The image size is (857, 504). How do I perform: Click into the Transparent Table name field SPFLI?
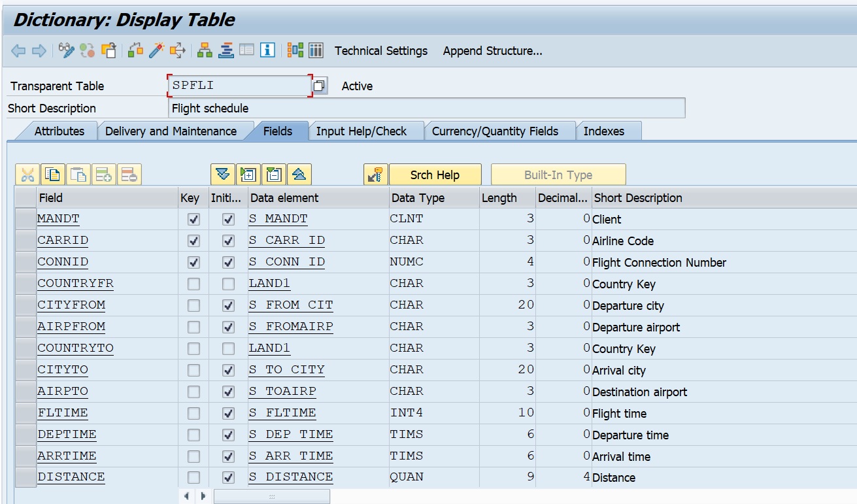tap(239, 86)
